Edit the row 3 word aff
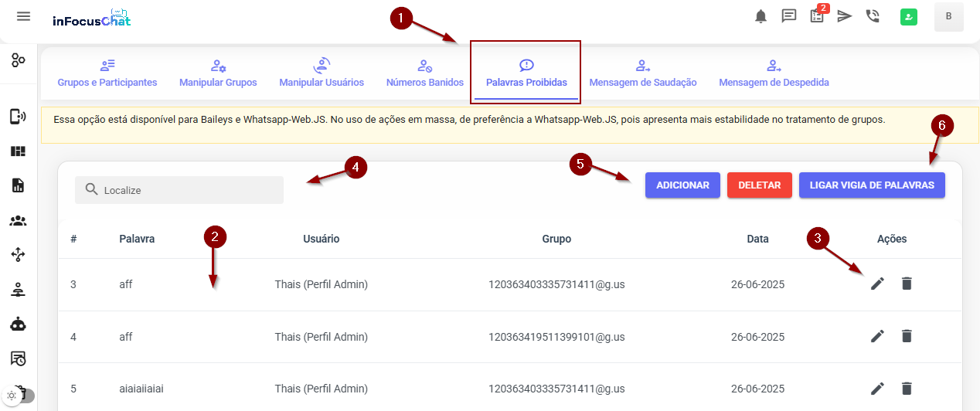Image resolution: width=980 pixels, height=411 pixels. coord(876,284)
